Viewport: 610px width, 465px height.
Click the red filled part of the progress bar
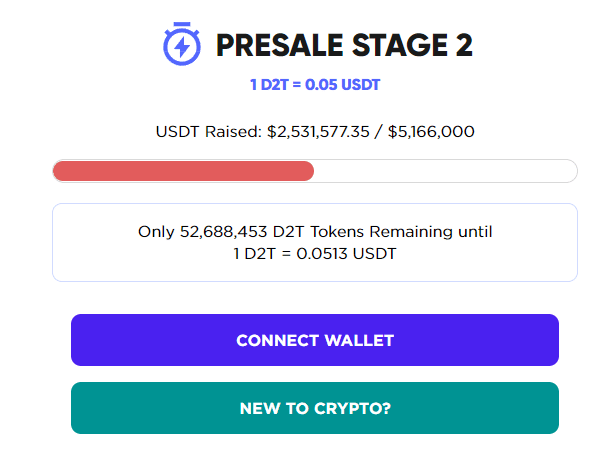(183, 171)
